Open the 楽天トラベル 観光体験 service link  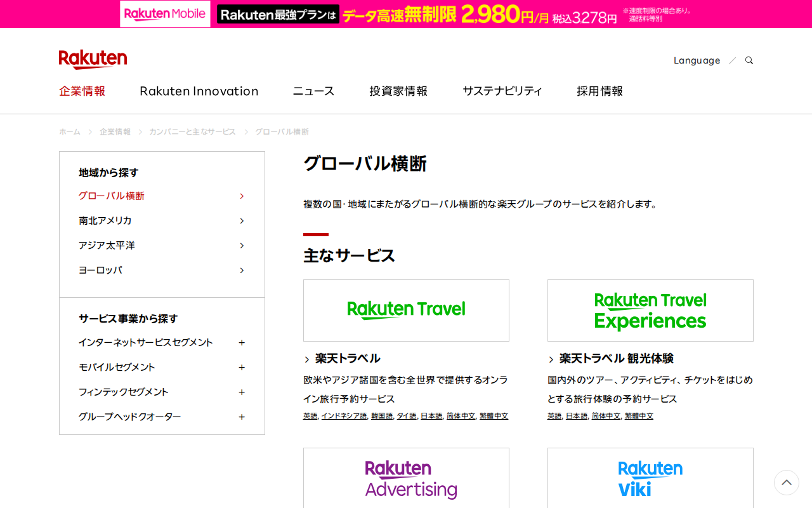click(x=616, y=358)
